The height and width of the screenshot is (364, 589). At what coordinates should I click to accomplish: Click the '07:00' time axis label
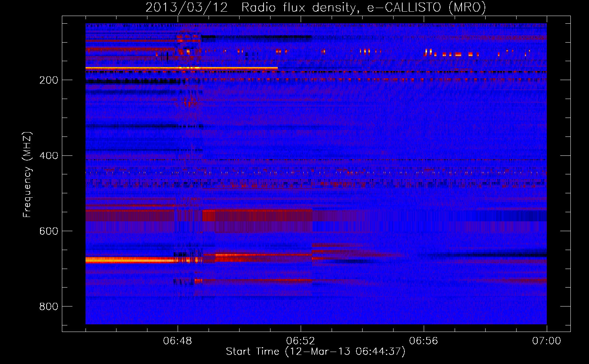click(546, 341)
